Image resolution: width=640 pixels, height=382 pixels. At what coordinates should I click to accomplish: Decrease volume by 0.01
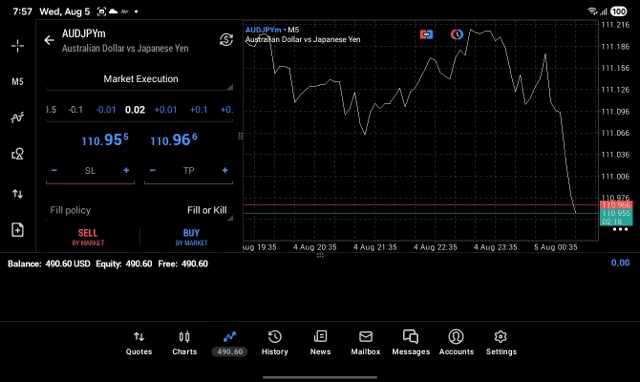point(106,110)
